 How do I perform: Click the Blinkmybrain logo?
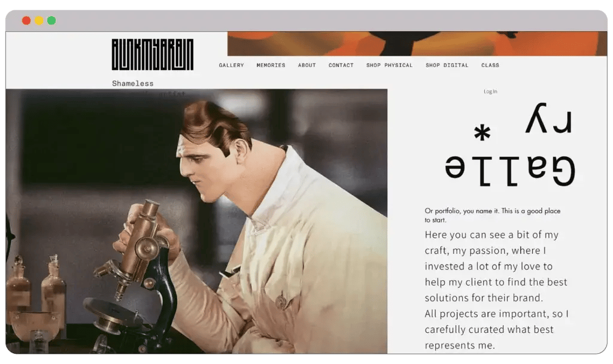click(x=152, y=54)
